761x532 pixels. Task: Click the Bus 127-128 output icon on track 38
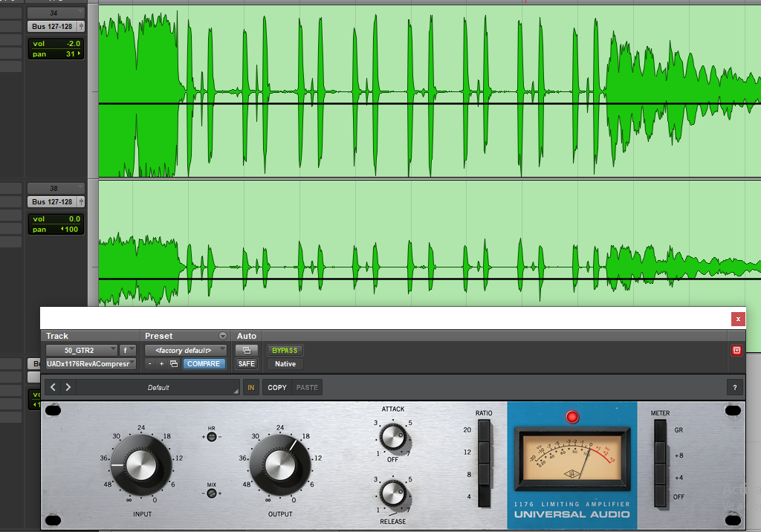81,201
